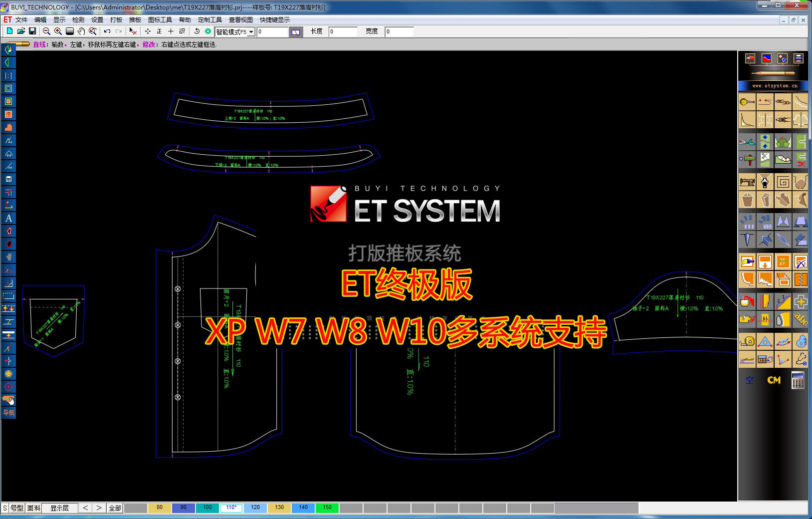
Task: Click the stethoscope-like tool icon
Action: 800,359
